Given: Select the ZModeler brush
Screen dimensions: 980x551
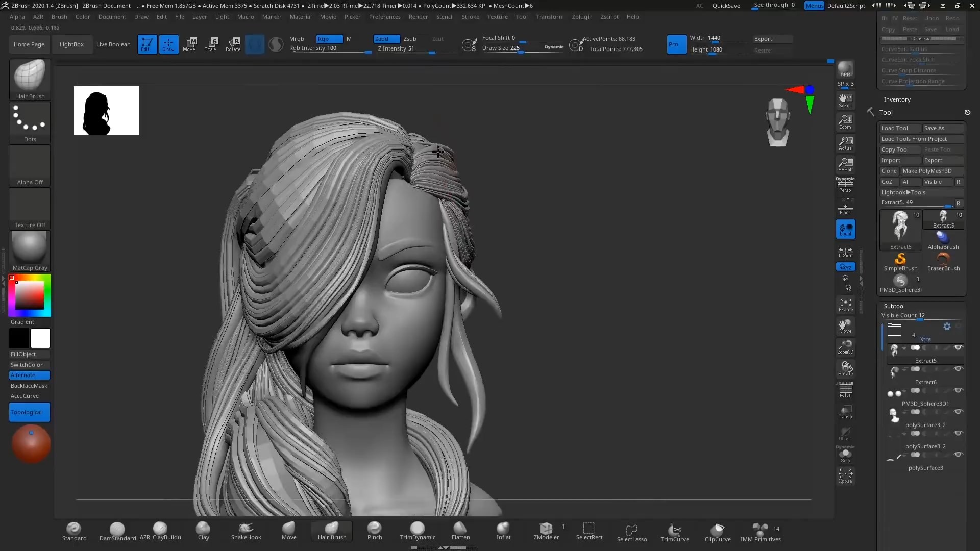Looking at the screenshot, I should pyautogui.click(x=546, y=530).
